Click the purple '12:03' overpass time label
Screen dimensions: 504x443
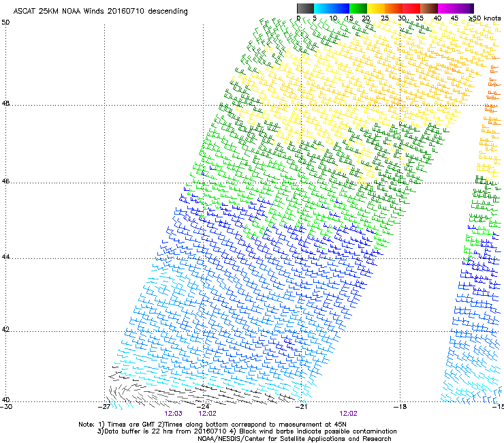(173, 414)
